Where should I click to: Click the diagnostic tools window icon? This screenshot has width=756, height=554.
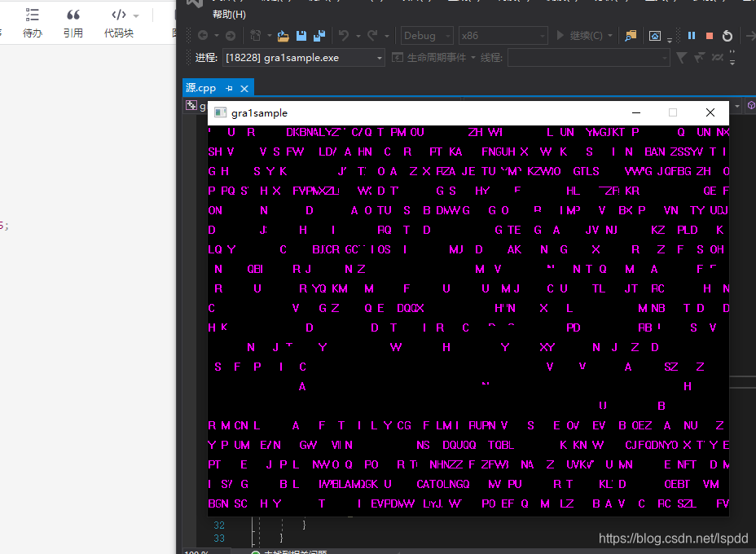coord(655,36)
